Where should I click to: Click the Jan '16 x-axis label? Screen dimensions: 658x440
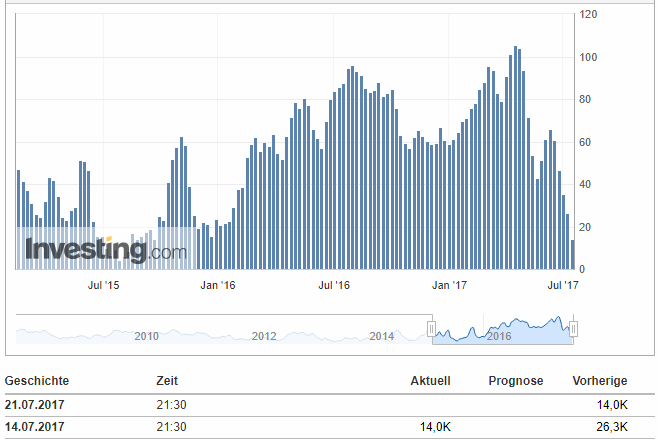218,285
